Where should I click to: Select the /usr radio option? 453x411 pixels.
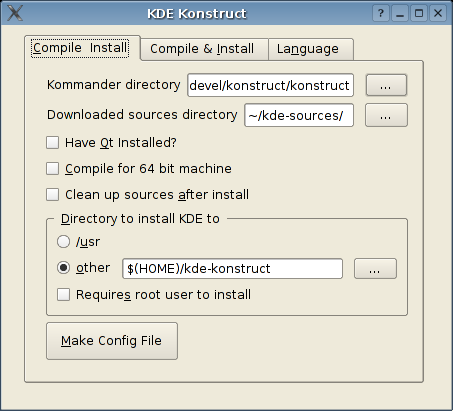63,242
